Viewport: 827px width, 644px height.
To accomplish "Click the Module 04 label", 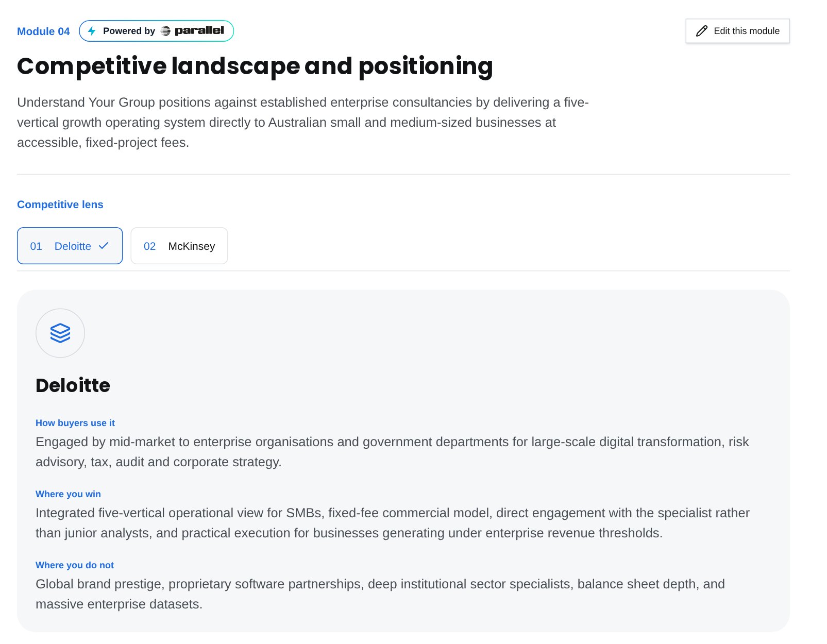I will [43, 31].
